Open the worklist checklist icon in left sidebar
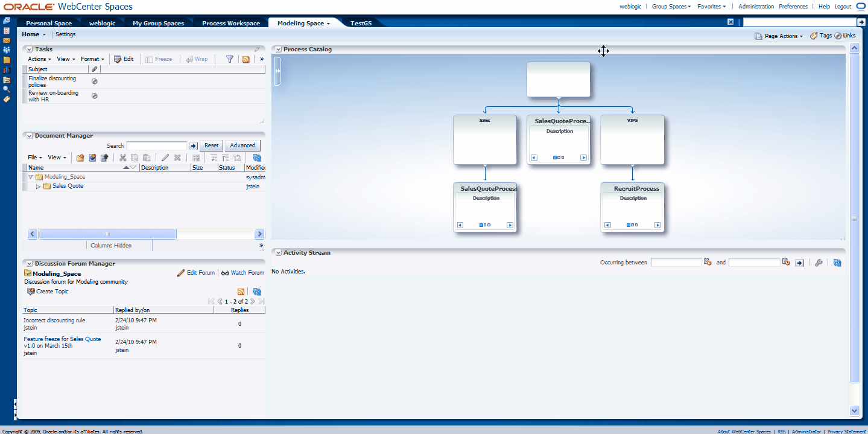The height and width of the screenshot is (434, 868). coord(7,30)
